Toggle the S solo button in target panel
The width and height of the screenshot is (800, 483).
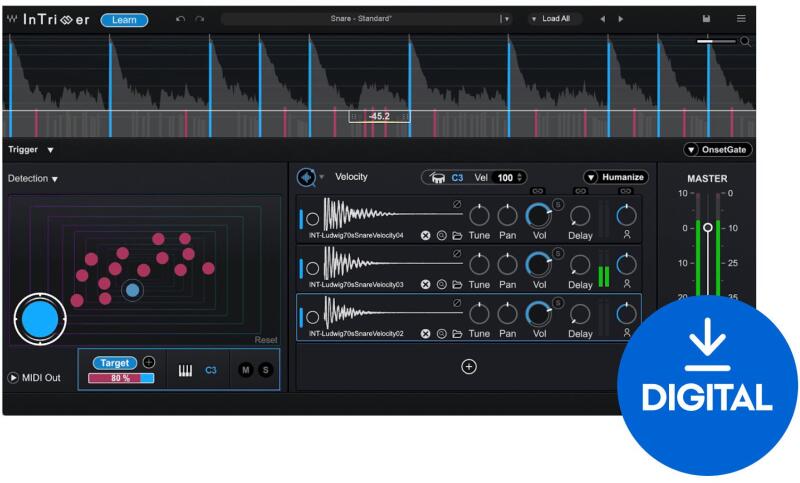click(265, 370)
